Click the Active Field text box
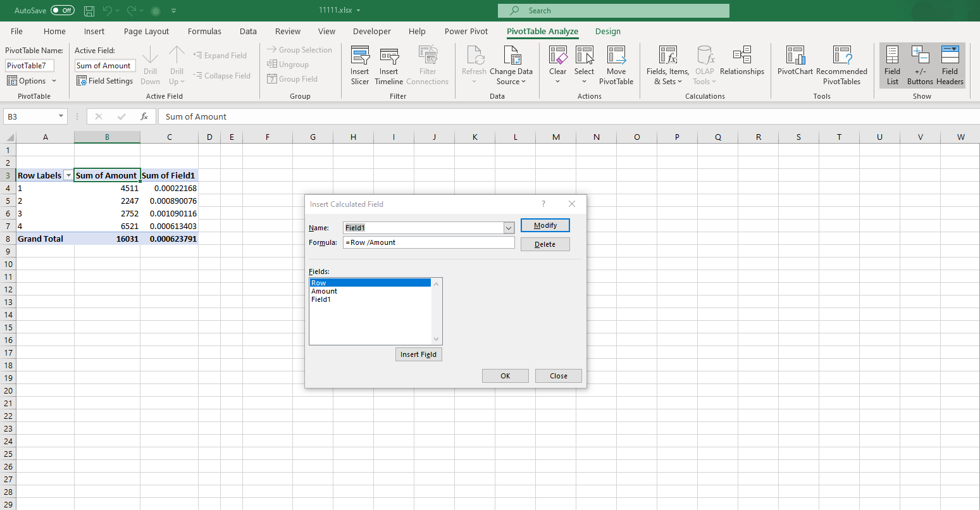The image size is (980, 510). tap(105, 66)
